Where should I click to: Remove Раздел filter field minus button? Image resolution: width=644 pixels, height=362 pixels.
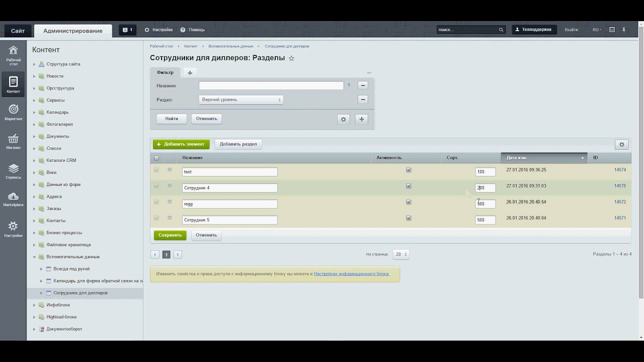pyautogui.click(x=363, y=100)
